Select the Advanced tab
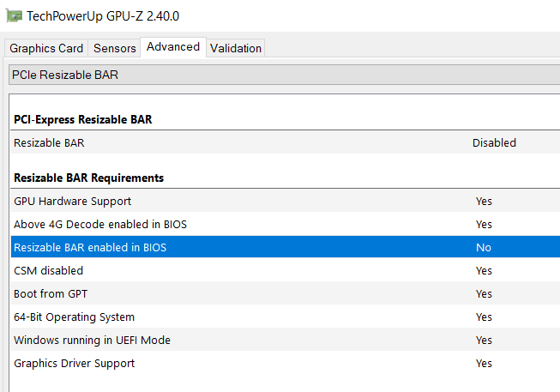This screenshot has height=392, width=560. pos(173,47)
